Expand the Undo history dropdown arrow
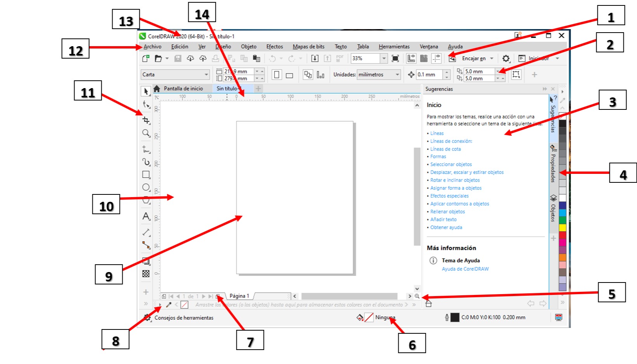The width and height of the screenshot is (637, 364). point(281,59)
